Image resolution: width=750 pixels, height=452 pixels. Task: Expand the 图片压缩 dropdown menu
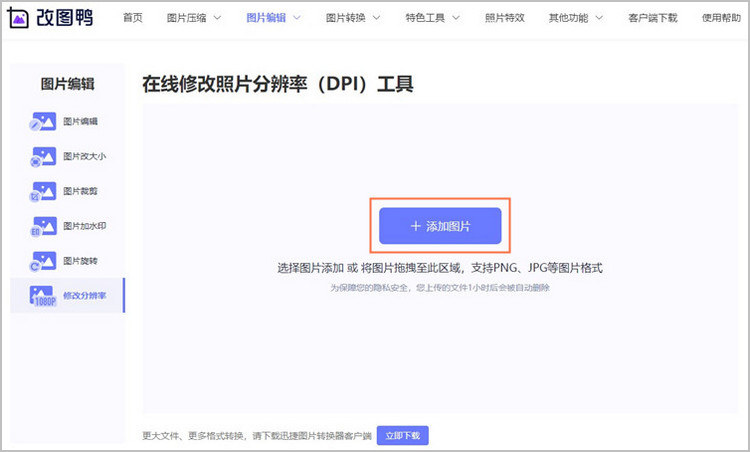pyautogui.click(x=193, y=18)
